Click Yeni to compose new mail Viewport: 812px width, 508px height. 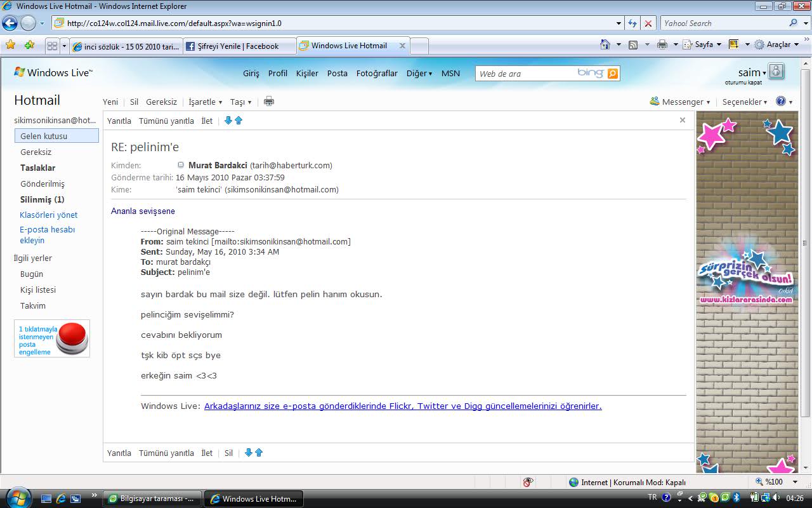click(110, 102)
